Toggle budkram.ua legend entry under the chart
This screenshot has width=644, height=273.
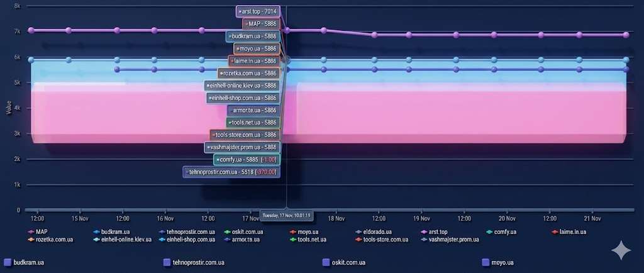111,232
